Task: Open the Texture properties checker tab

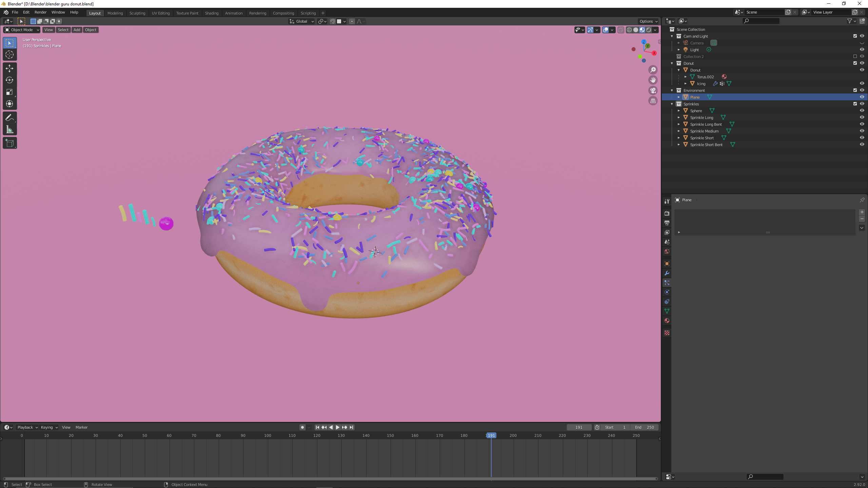Action: tap(667, 333)
